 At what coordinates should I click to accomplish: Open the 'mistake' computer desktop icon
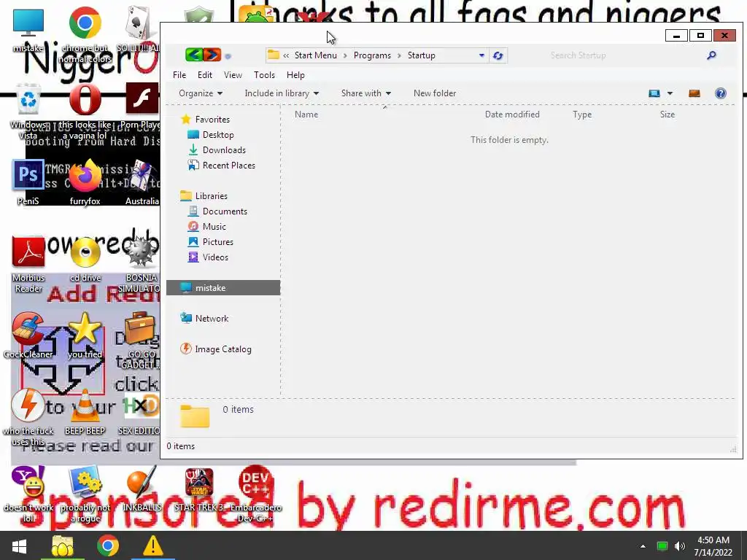tap(28, 23)
